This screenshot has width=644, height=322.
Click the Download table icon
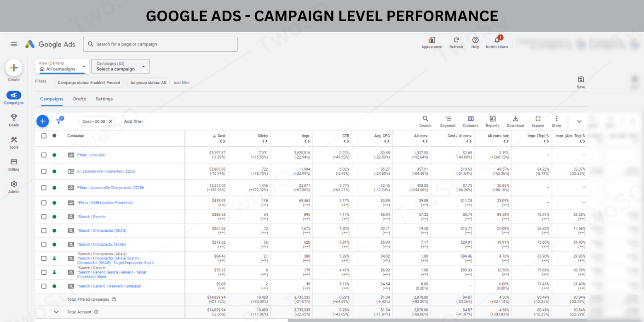click(x=515, y=119)
